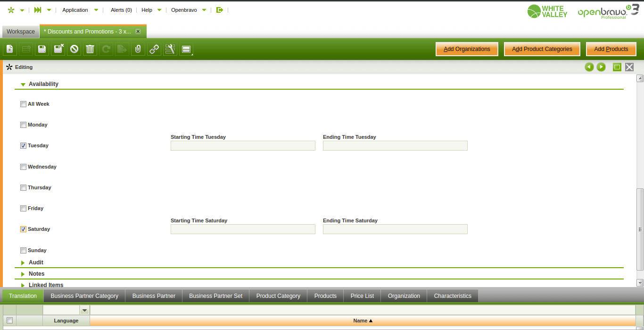The height and width of the screenshot is (330, 644).
Task: Switch to the Product Category tab
Action: (x=278, y=296)
